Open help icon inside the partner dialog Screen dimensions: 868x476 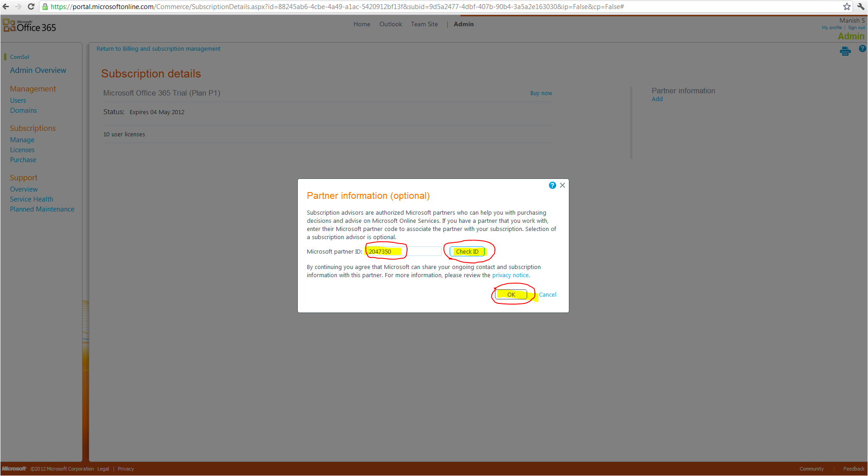[x=552, y=185]
